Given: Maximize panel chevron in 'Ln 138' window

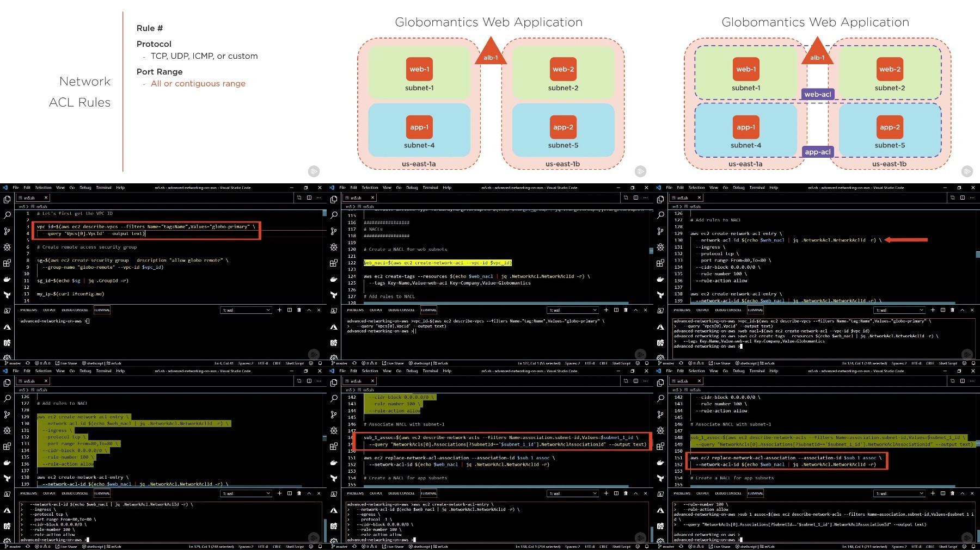Looking at the screenshot, I should [635, 493].
